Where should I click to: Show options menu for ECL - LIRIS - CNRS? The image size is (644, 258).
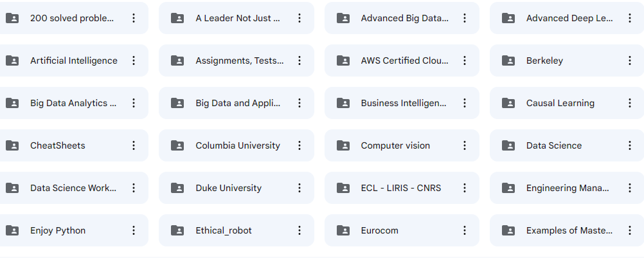pyautogui.click(x=465, y=188)
